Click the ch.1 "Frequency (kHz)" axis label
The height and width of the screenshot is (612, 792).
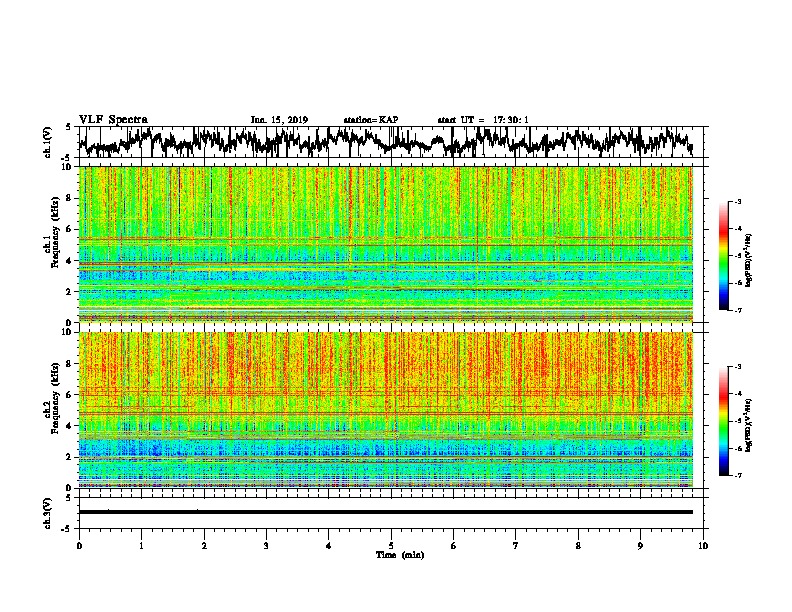[55, 233]
